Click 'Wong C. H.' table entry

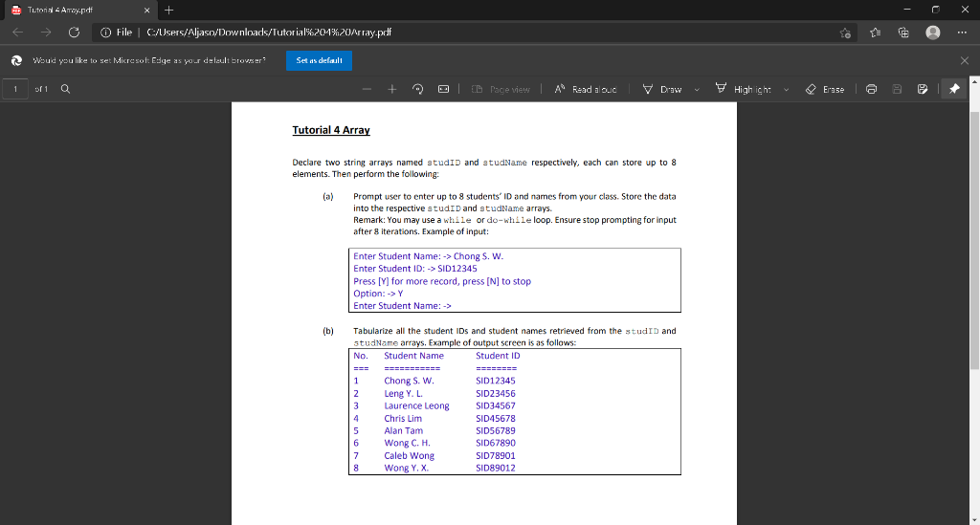click(x=407, y=443)
